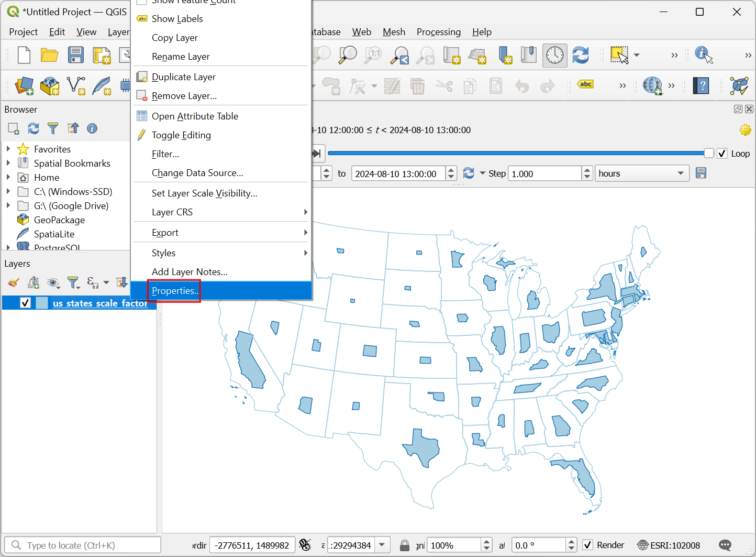The width and height of the screenshot is (756, 557).
Task: Click the Filter Browser funnel icon
Action: point(53,128)
